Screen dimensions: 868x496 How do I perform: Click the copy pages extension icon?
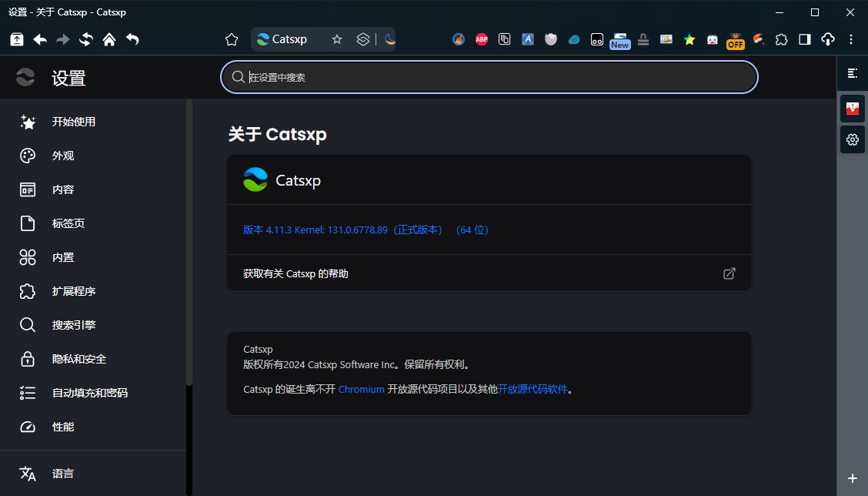click(504, 39)
